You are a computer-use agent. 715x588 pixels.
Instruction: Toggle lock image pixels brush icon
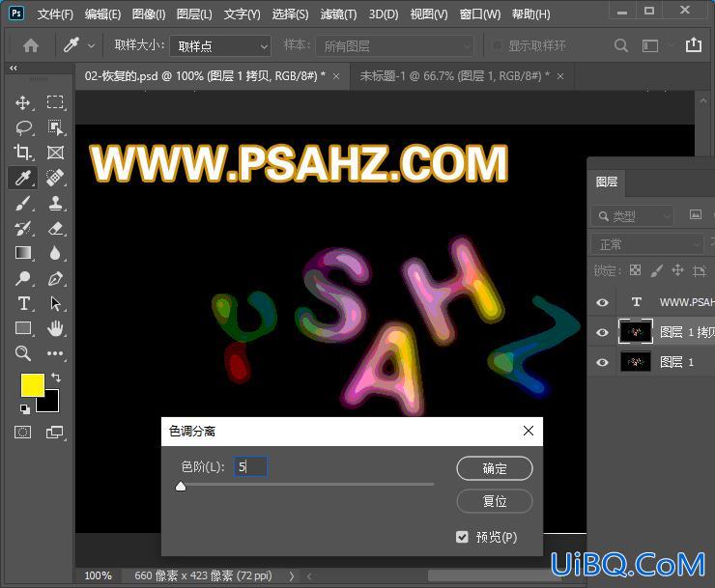pos(657,270)
